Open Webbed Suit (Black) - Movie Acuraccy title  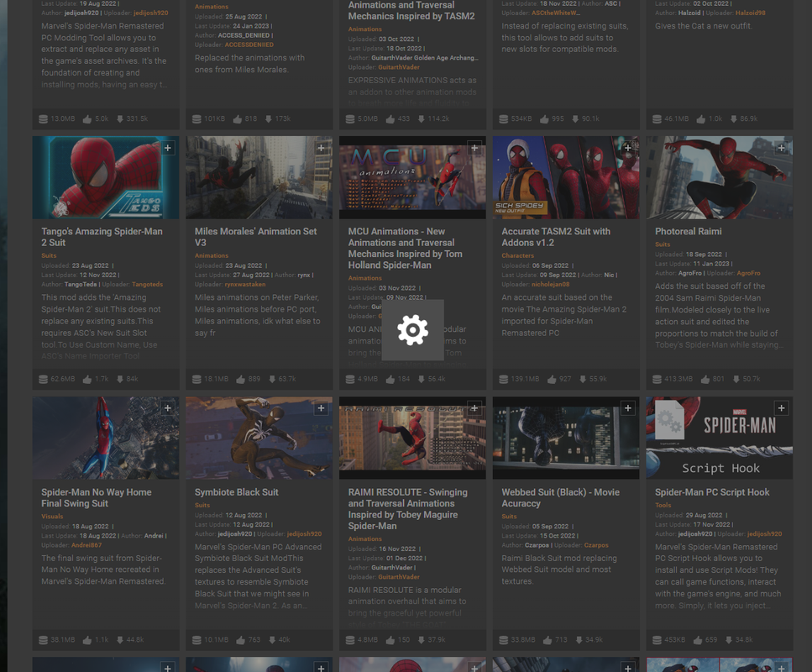560,497
